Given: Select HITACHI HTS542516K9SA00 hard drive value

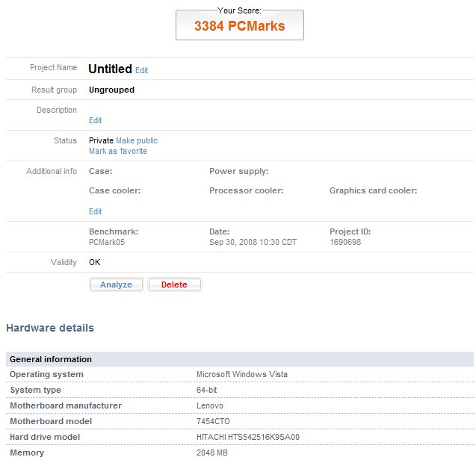Looking at the screenshot, I should 248,437.
